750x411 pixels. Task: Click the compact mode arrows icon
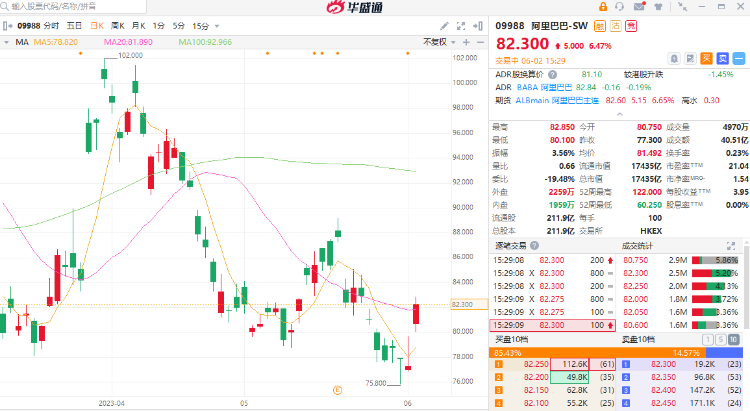[683, 7]
